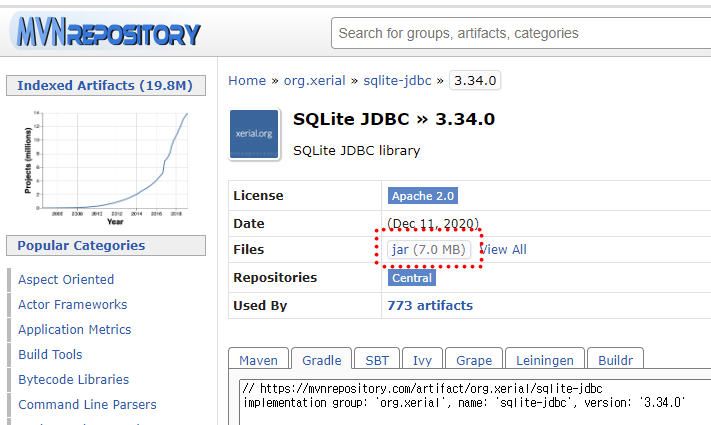The height and width of the screenshot is (425, 711).
Task: Focus the search for groups, artifacts field
Action: point(521,33)
